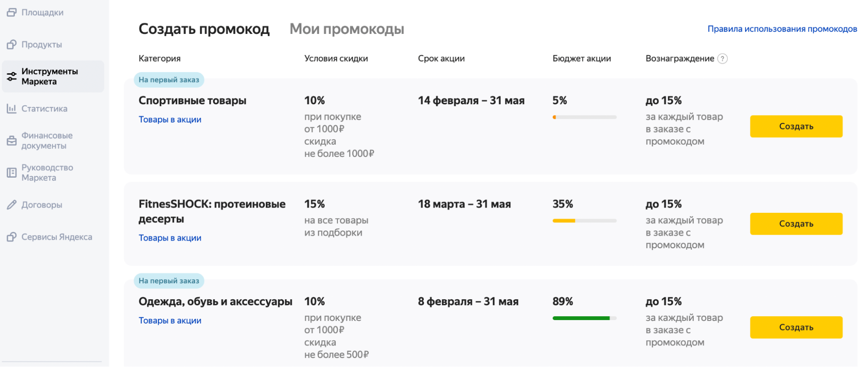Show help tooltip next to Вознаграждение

click(x=722, y=59)
